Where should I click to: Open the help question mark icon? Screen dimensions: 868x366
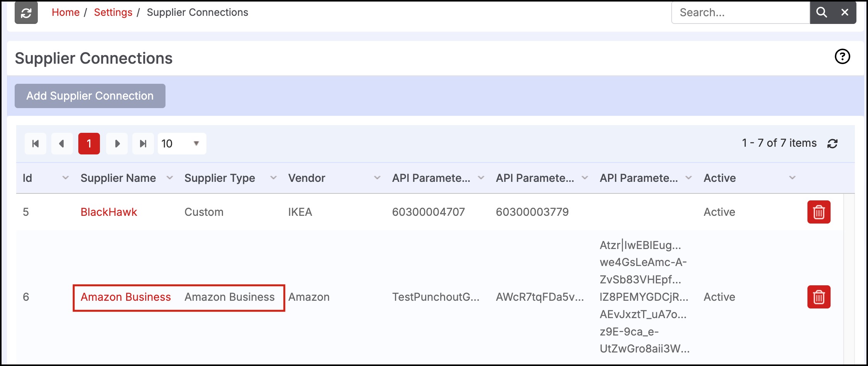(x=843, y=57)
